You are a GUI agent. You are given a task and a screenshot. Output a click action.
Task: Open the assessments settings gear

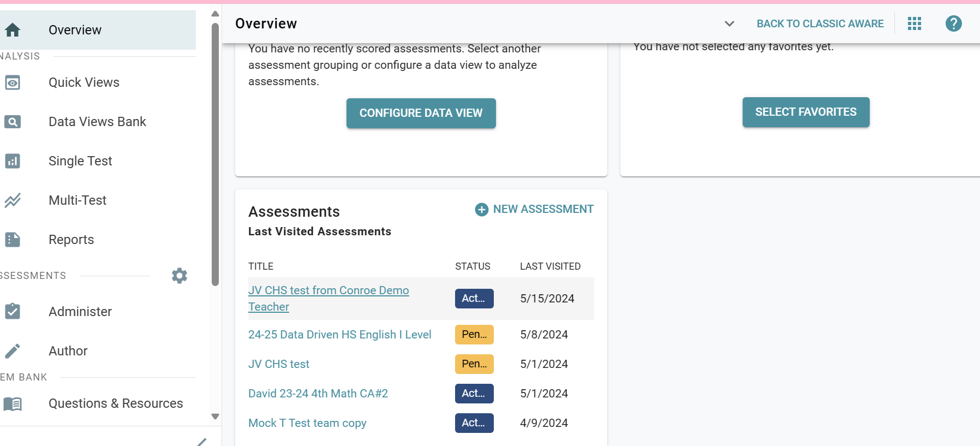180,276
